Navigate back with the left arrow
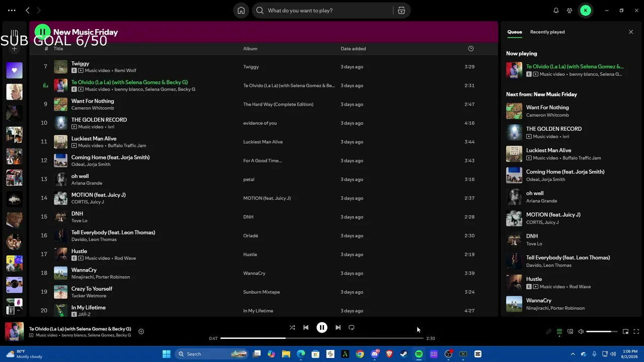644x362 pixels. point(28,11)
